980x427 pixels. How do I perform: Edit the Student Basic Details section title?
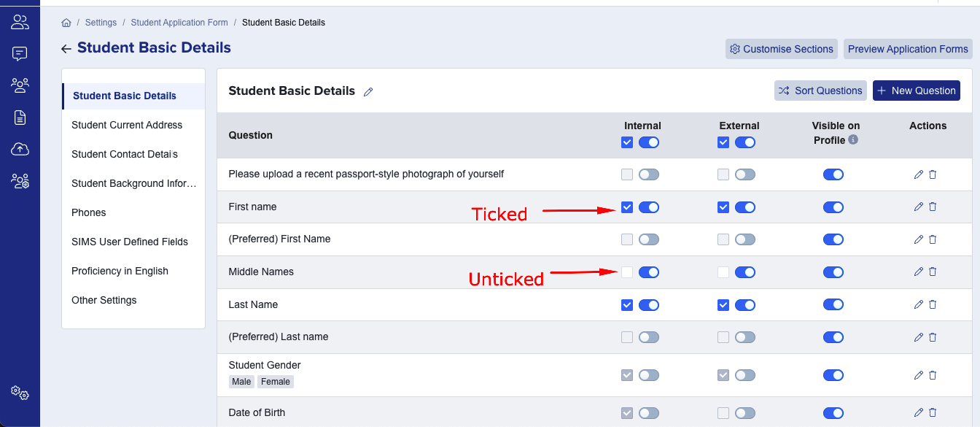368,92
